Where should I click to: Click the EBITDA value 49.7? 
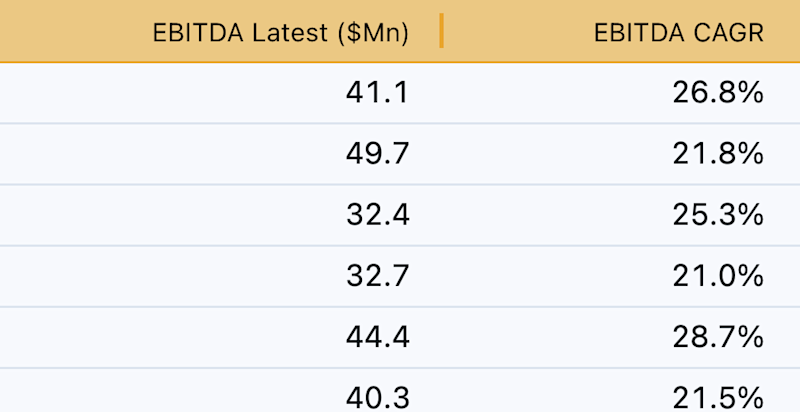tap(378, 154)
